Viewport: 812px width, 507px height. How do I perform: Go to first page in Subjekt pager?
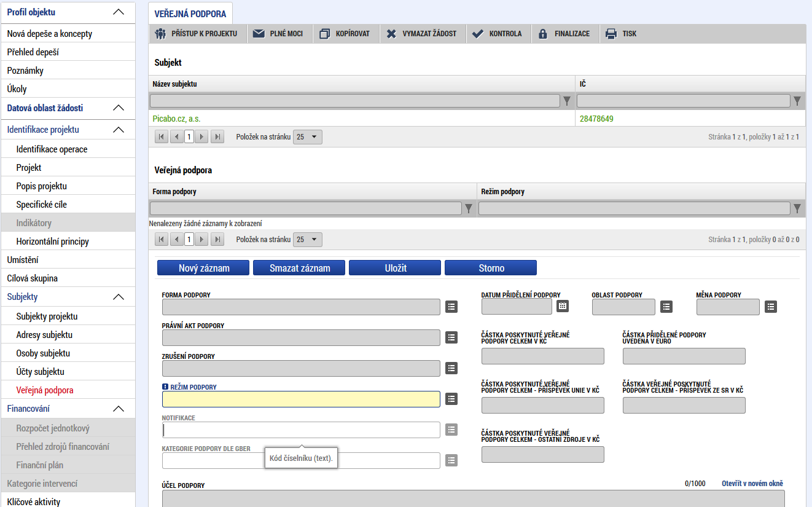pyautogui.click(x=162, y=137)
